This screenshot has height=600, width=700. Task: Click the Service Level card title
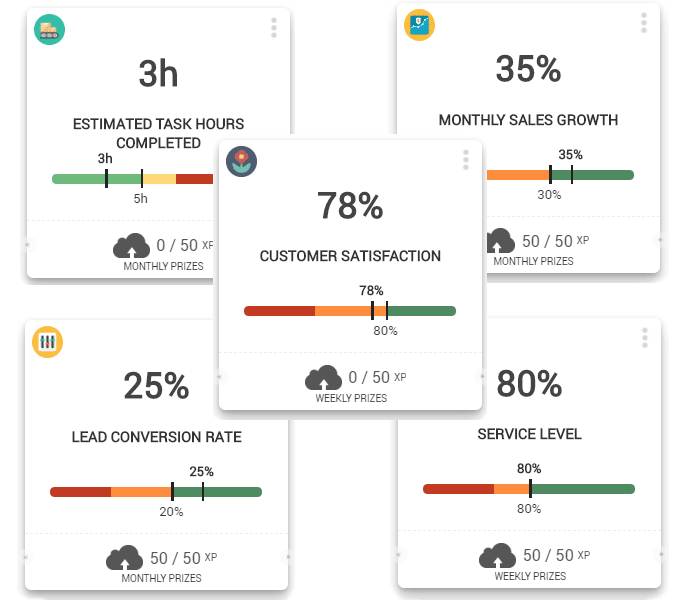pyautogui.click(x=529, y=435)
